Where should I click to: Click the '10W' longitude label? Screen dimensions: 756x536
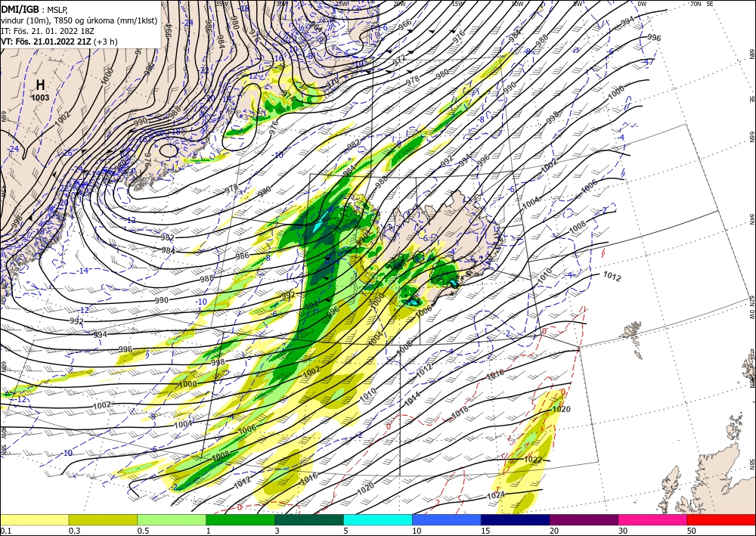coord(517,4)
